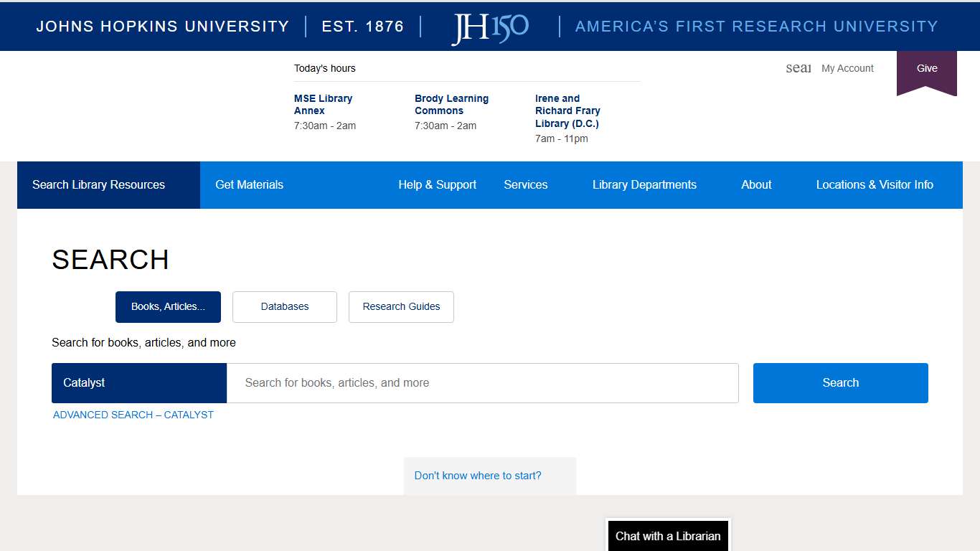
Task: Expand the Get Materials menu
Action: 249,185
